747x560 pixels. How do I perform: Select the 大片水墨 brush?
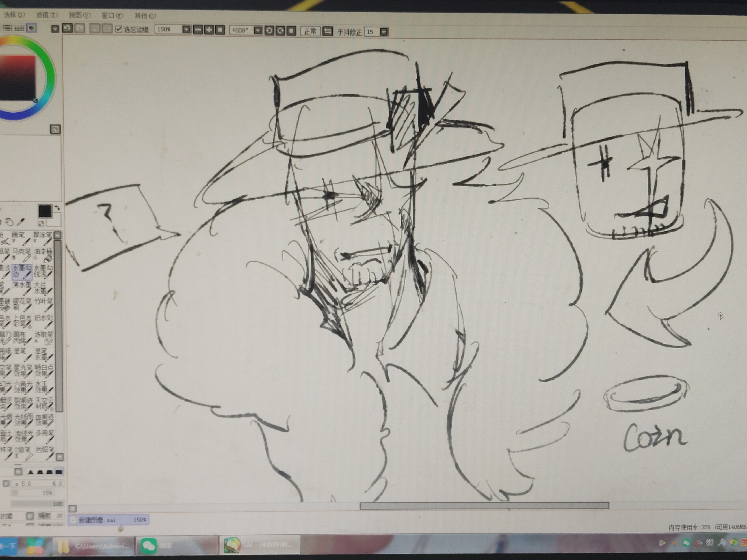click(43, 289)
